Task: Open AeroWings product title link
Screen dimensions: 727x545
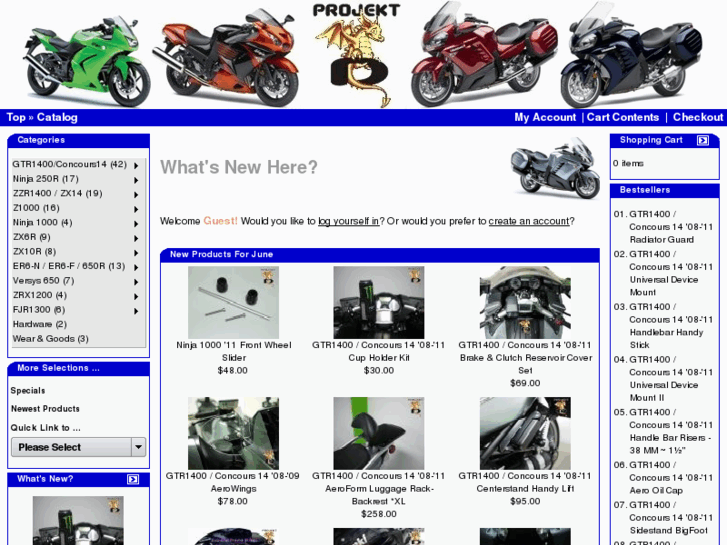Action: [233, 482]
